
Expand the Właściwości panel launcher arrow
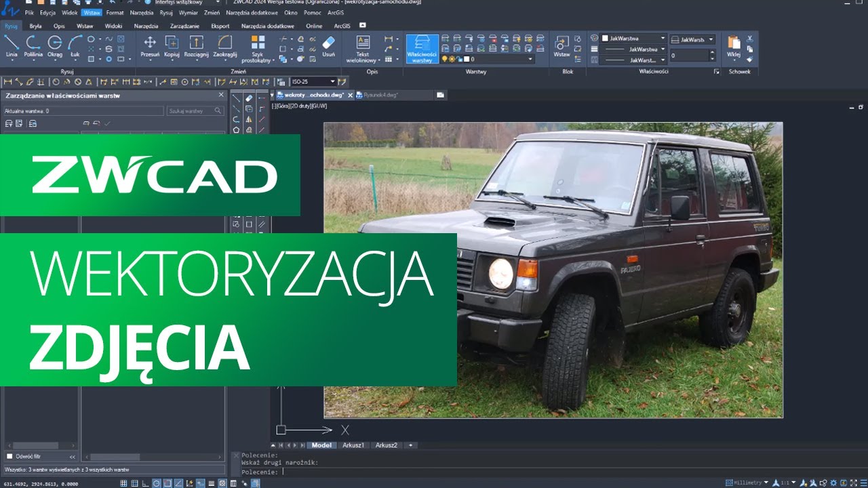click(717, 71)
